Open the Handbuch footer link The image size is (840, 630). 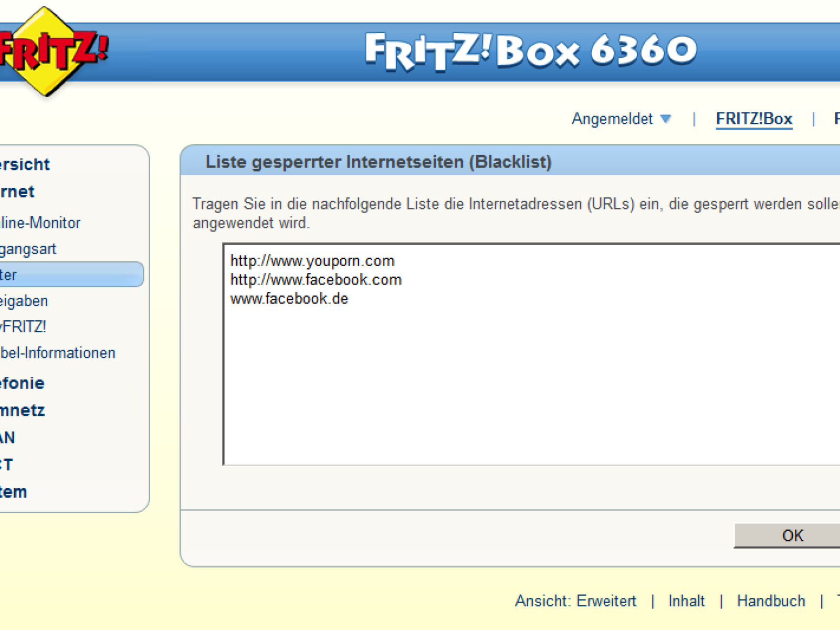coord(771,601)
